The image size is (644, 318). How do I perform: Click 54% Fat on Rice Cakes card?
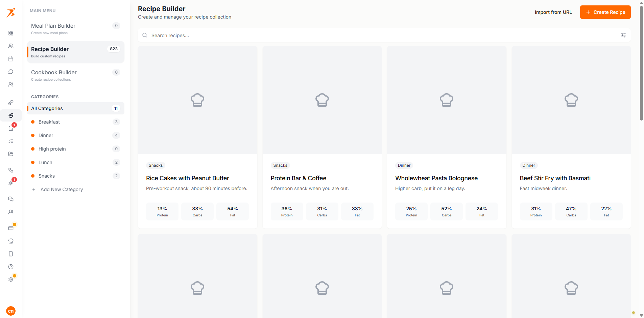click(233, 211)
